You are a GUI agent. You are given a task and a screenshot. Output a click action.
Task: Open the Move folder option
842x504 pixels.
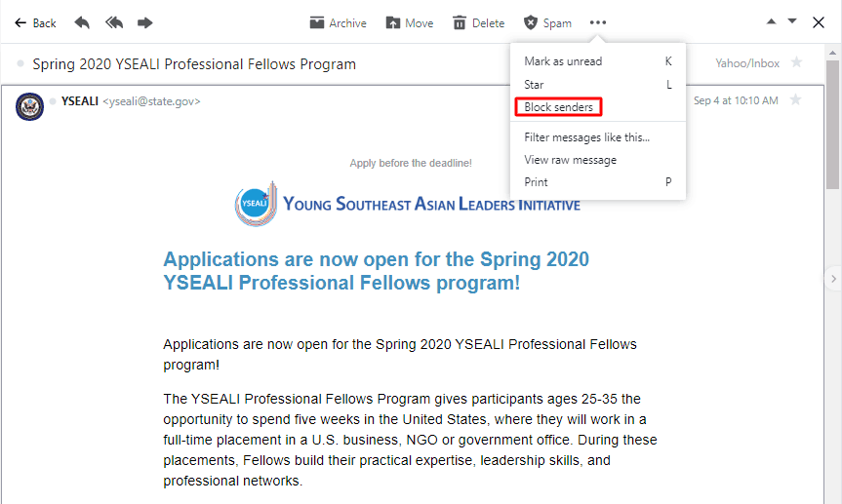pyautogui.click(x=410, y=23)
